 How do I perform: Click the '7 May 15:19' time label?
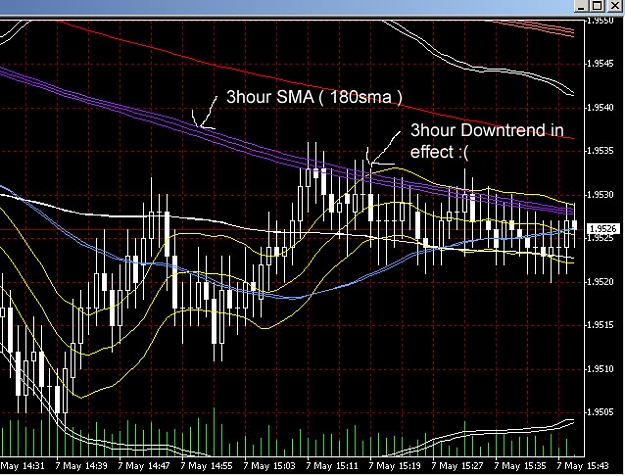pos(395,466)
